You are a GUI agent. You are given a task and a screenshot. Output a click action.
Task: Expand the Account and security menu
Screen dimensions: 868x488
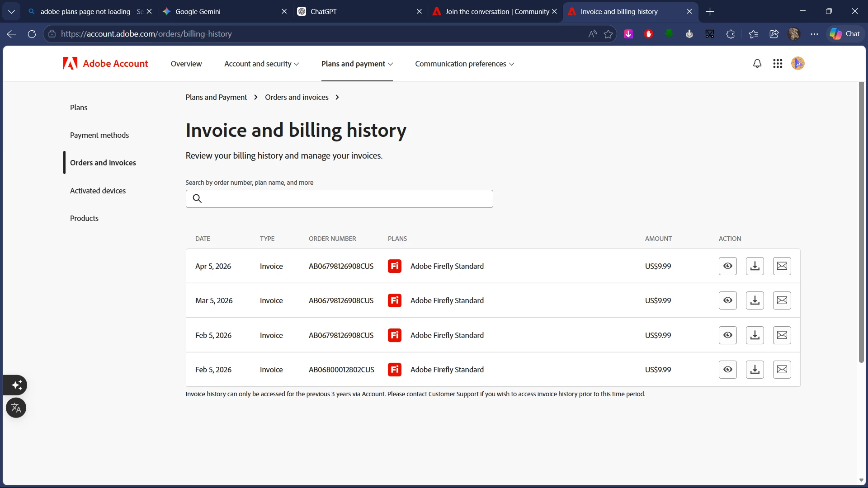[261, 64]
